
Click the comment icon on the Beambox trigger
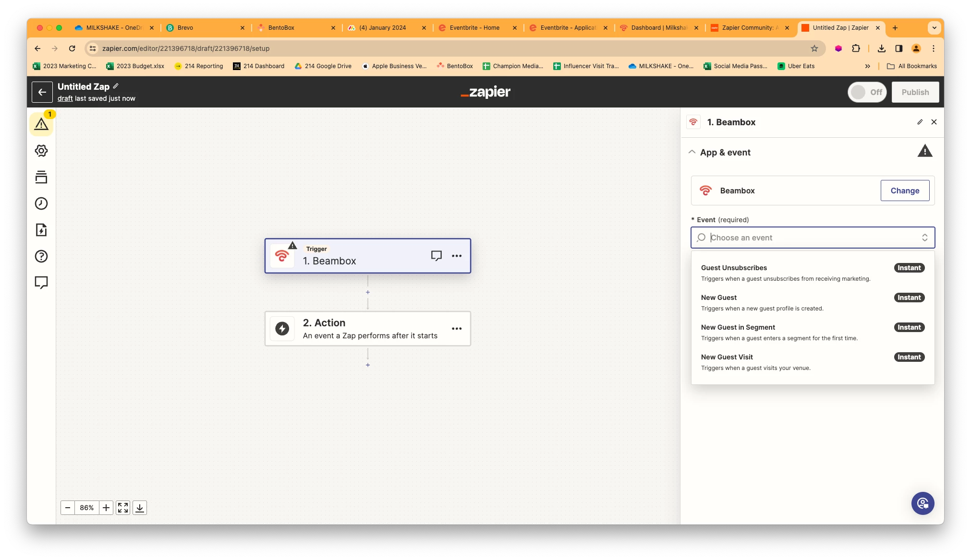(436, 256)
